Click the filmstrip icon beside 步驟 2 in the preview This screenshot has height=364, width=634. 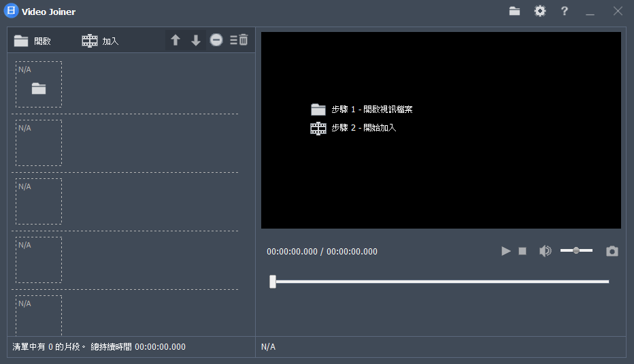[318, 128]
